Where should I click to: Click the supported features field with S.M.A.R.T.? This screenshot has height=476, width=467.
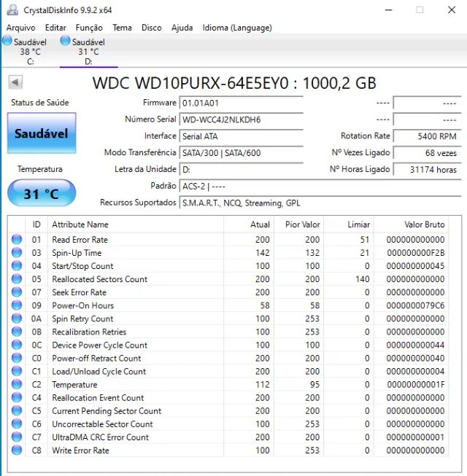click(320, 203)
